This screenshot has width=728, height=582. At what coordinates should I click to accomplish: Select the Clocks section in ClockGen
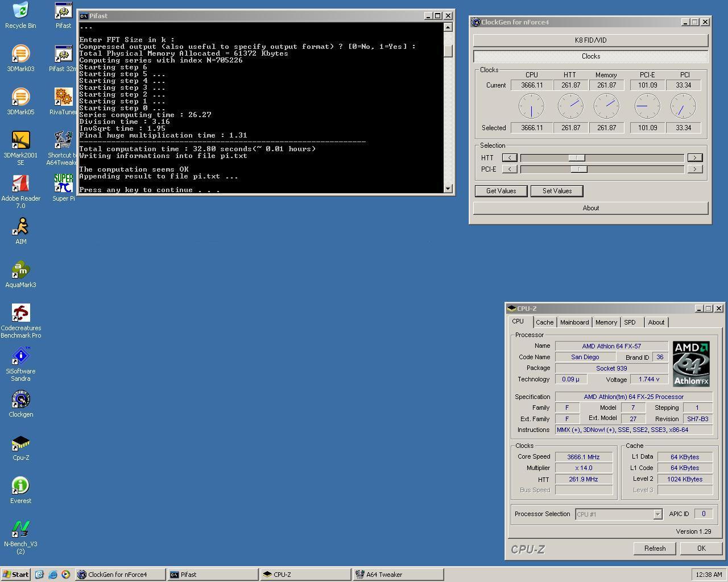(590, 56)
